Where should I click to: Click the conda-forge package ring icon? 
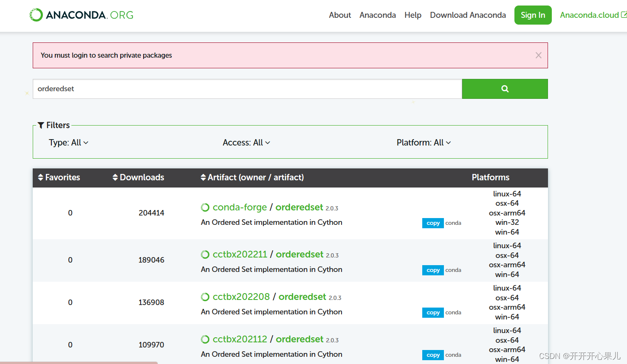(205, 207)
